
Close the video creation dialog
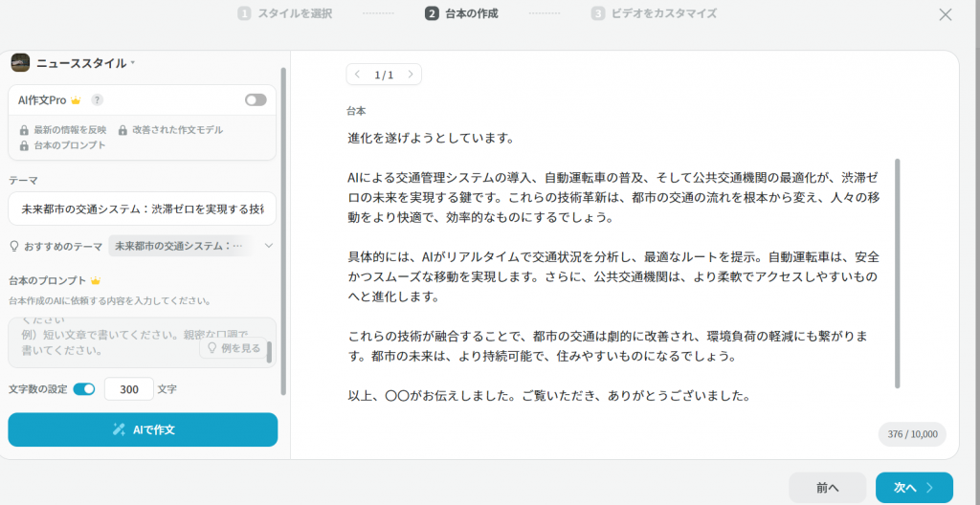(x=946, y=14)
